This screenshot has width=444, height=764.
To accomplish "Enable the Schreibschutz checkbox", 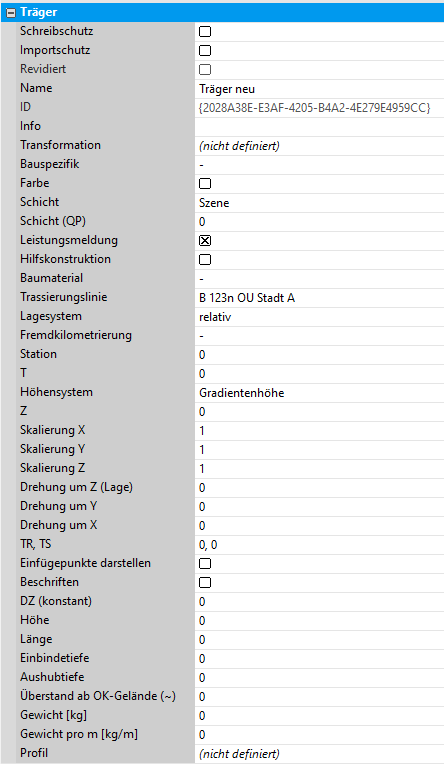I will [x=205, y=32].
